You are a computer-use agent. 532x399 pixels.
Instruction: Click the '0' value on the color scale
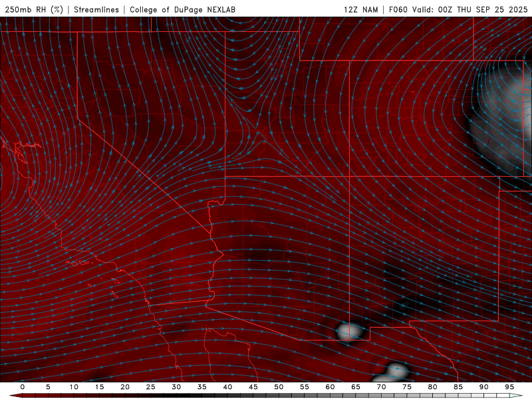(x=23, y=387)
